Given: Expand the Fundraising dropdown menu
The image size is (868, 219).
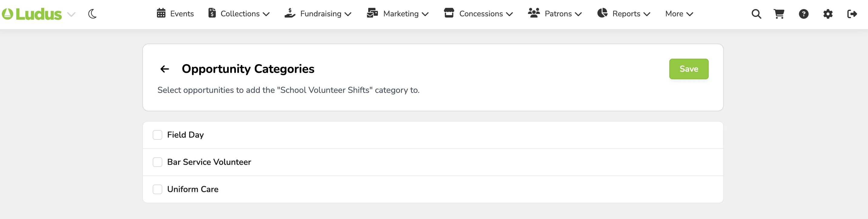Looking at the screenshot, I should click(x=318, y=13).
